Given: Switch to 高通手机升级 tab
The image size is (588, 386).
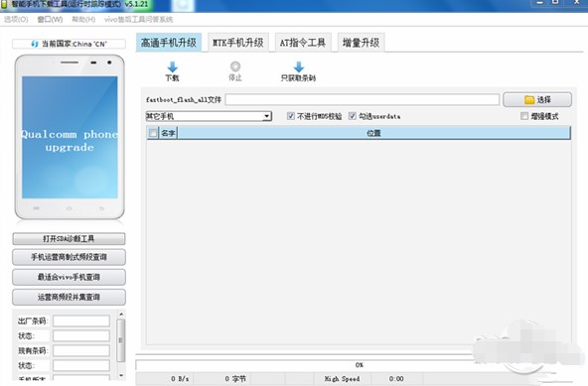Looking at the screenshot, I should pyautogui.click(x=169, y=43).
